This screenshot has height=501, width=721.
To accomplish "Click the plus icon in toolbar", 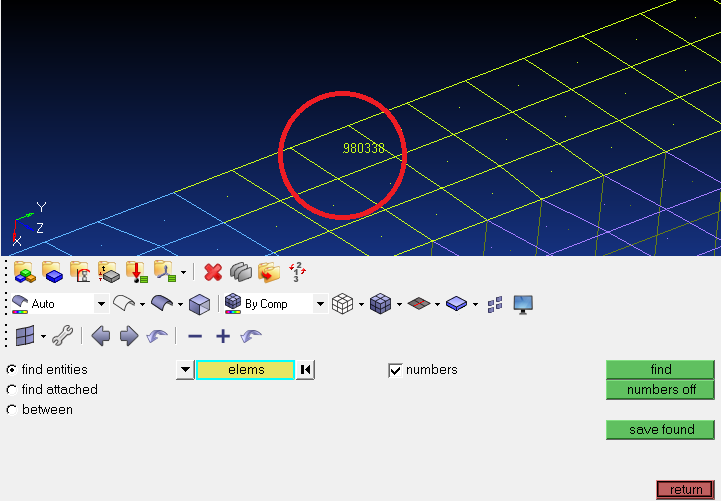I will pyautogui.click(x=223, y=336).
